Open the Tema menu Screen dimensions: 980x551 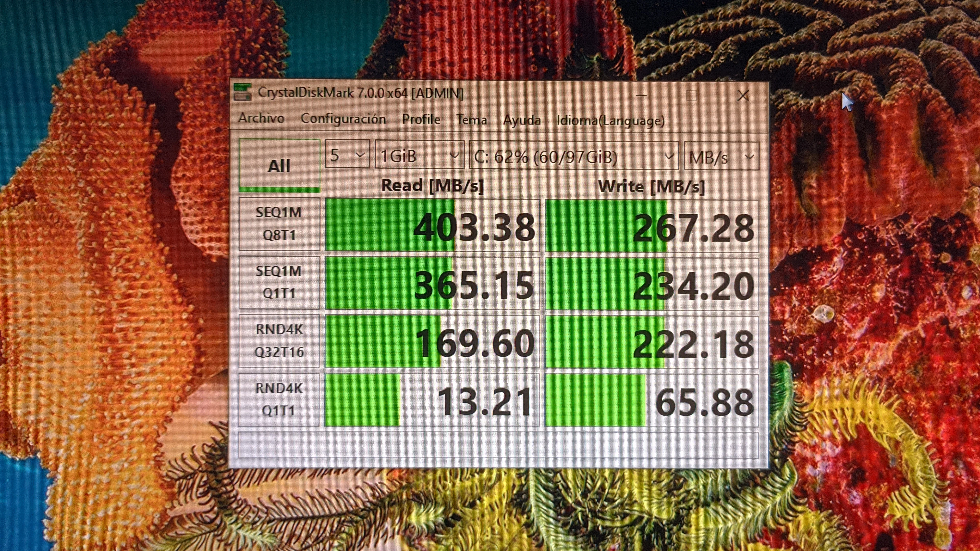tap(472, 120)
